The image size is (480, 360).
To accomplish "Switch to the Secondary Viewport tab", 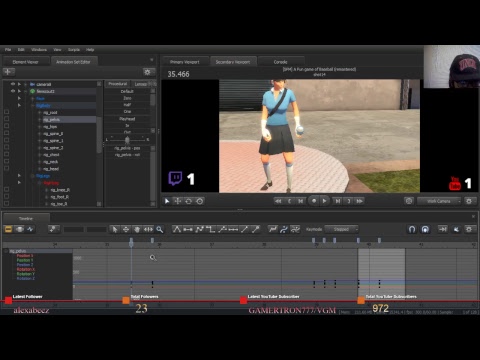I will click(233, 62).
